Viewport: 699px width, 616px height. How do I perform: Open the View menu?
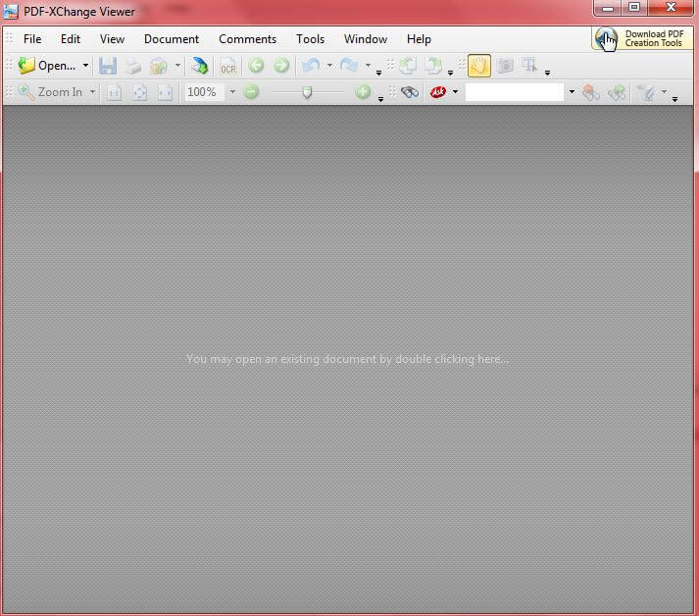pyautogui.click(x=112, y=39)
